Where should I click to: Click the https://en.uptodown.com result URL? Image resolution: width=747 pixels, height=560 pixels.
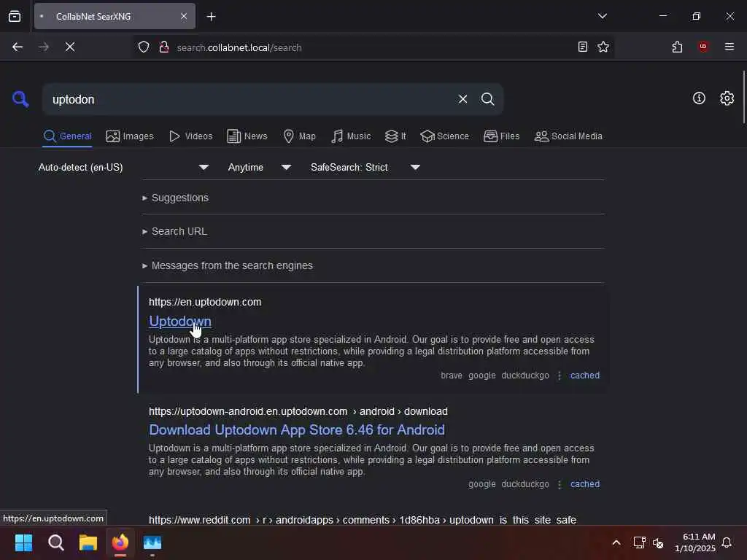(205, 302)
